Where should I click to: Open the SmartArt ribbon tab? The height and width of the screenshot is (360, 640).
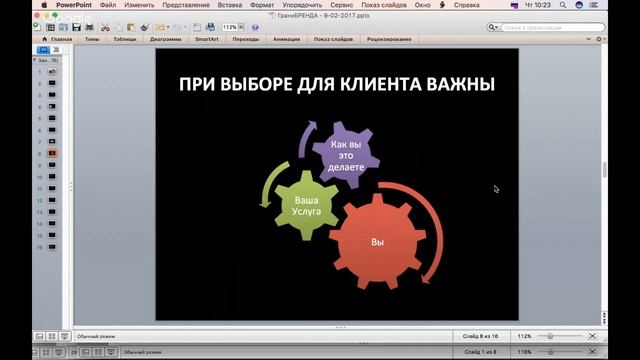(x=207, y=39)
